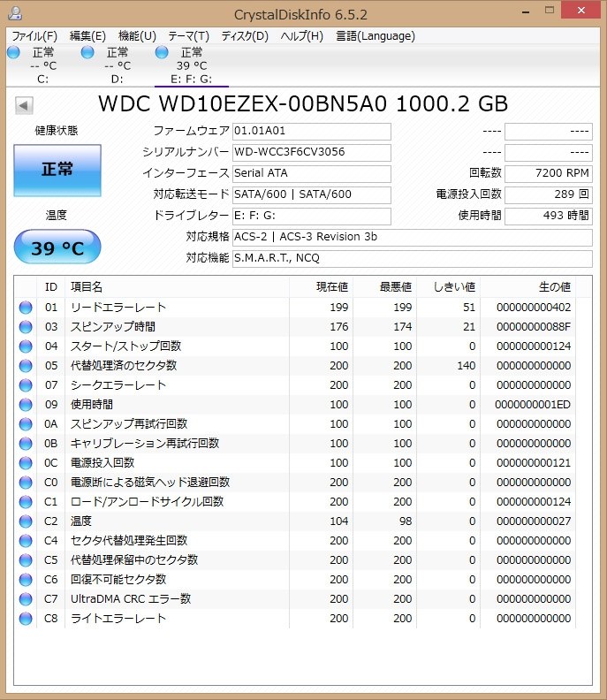Click the 7200 RPM rotation field
Screen dimensions: 607x700
tap(549, 173)
